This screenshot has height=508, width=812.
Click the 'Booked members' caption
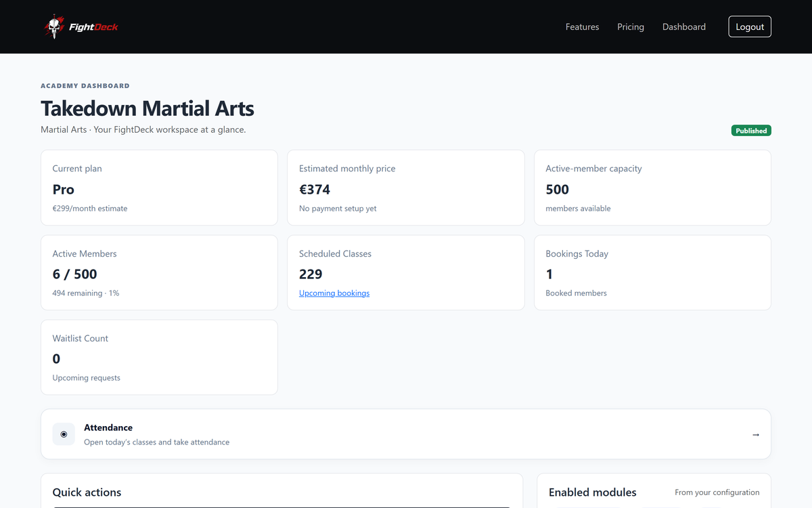coord(577,293)
